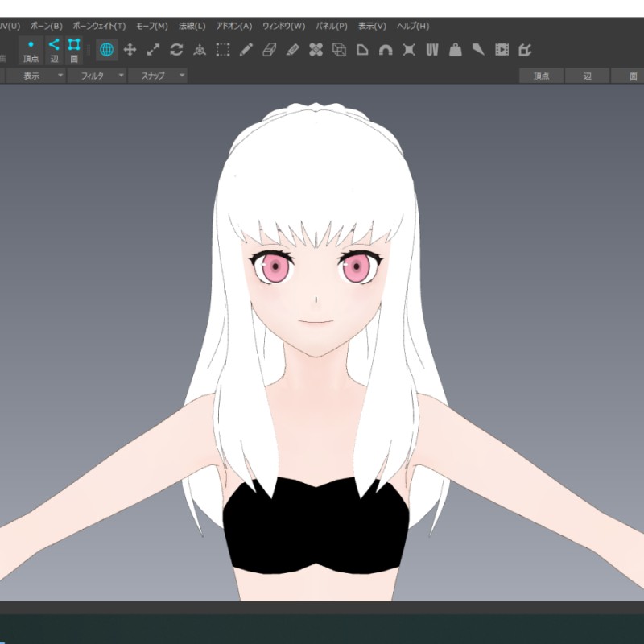644x644 pixels.
Task: Click the film strip animation icon
Action: tap(502, 50)
